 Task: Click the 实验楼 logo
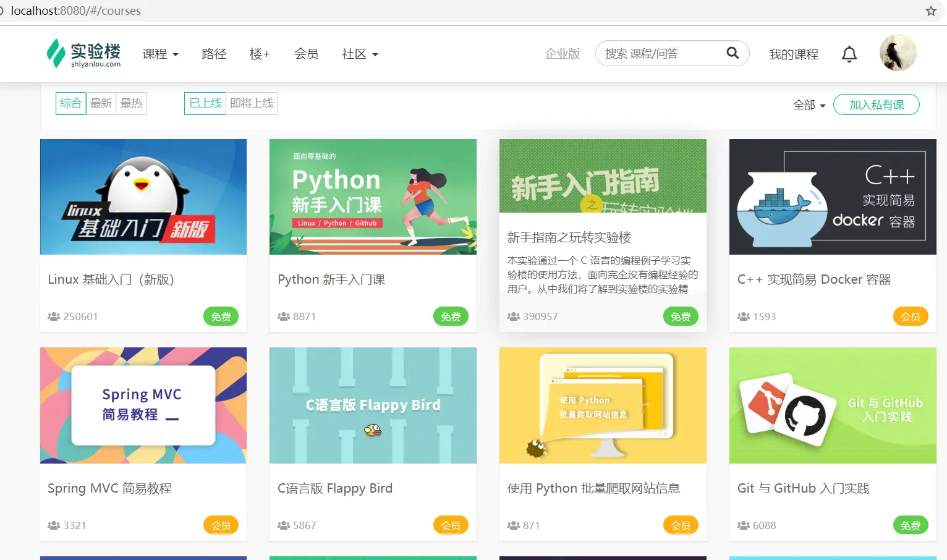click(x=82, y=53)
